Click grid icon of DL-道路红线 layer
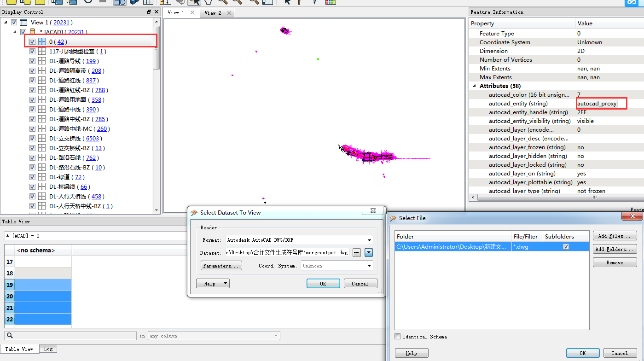Screen dimensions: 644x361 [42, 80]
